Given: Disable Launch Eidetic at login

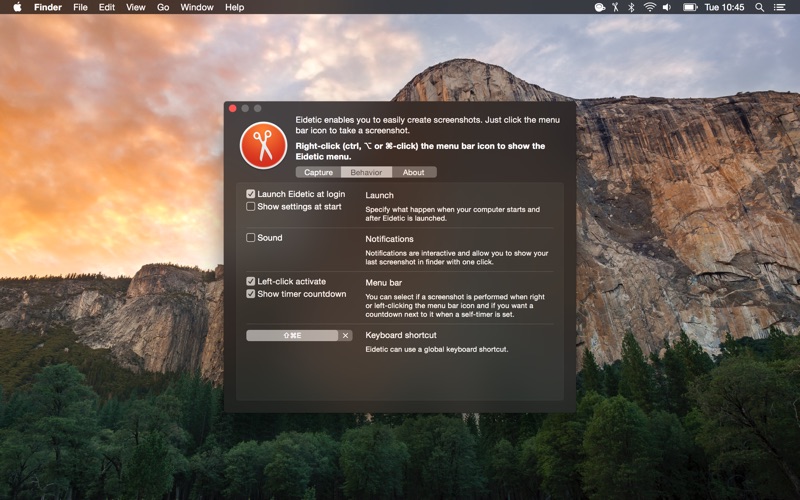Looking at the screenshot, I should [x=251, y=194].
